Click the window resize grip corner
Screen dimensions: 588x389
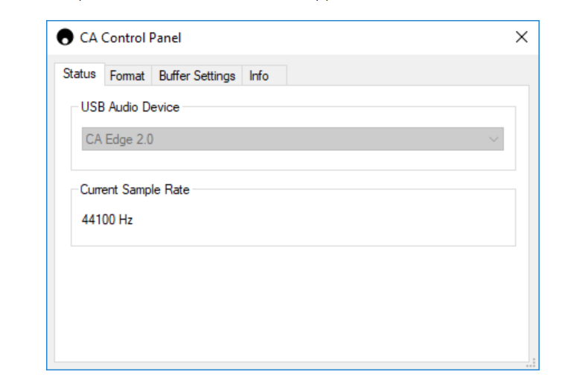coord(531,363)
